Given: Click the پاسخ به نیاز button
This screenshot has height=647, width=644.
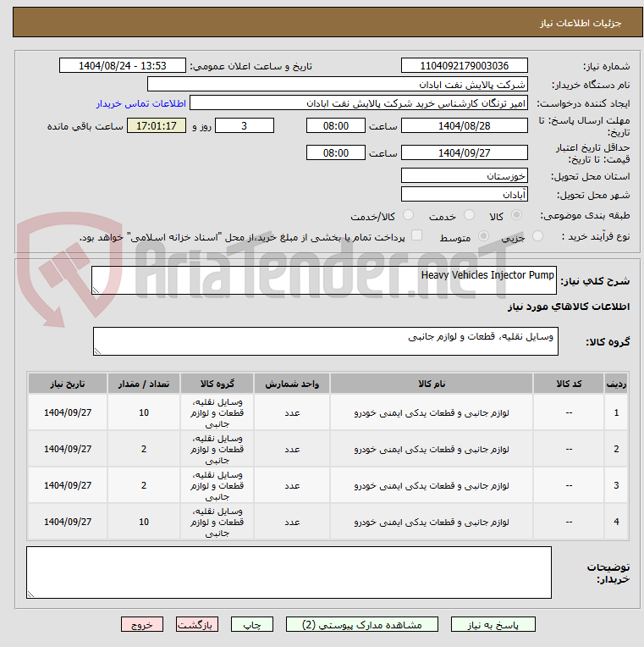Looking at the screenshot, I should point(493,624).
